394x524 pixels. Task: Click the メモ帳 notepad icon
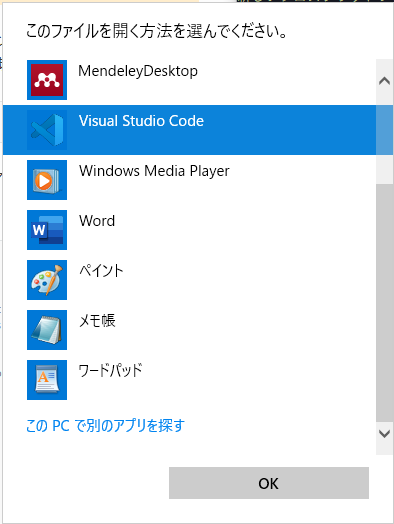click(x=47, y=330)
